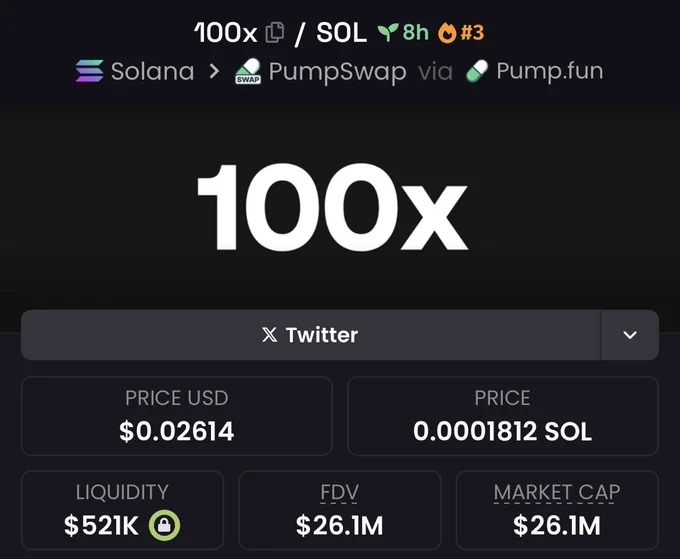The width and height of the screenshot is (680, 559).
Task: Click the X logo on Twitter button
Action: pyautogui.click(x=269, y=335)
